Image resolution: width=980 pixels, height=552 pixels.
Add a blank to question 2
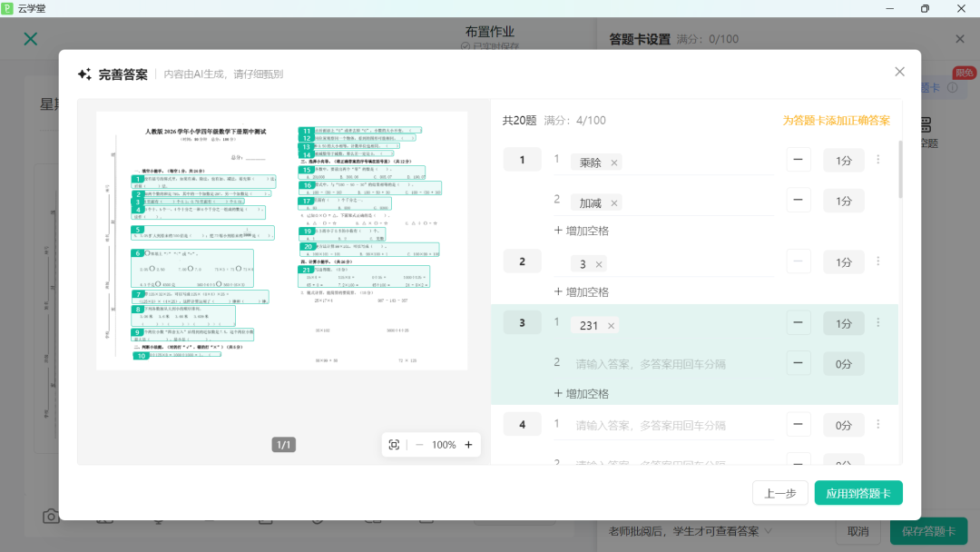(582, 292)
